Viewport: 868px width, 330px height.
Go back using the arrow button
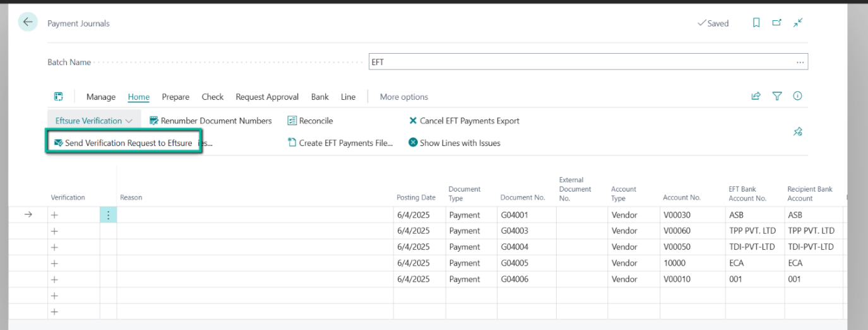click(x=28, y=22)
